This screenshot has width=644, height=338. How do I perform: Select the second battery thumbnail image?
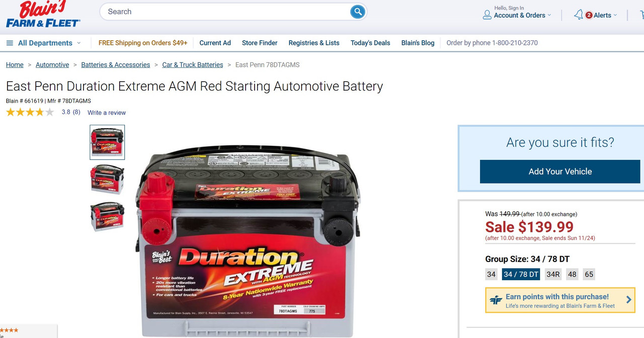click(x=107, y=179)
